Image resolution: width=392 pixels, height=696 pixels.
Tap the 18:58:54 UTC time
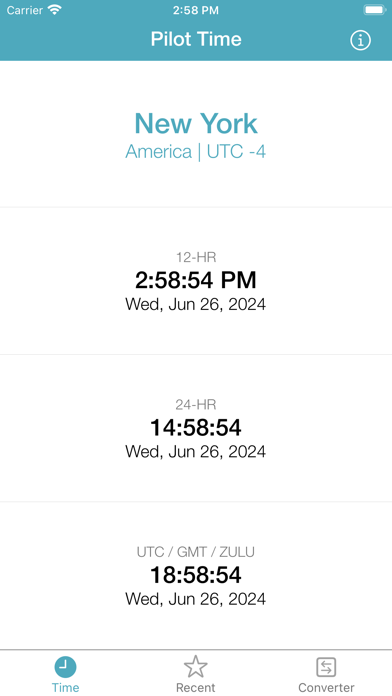coord(196,575)
